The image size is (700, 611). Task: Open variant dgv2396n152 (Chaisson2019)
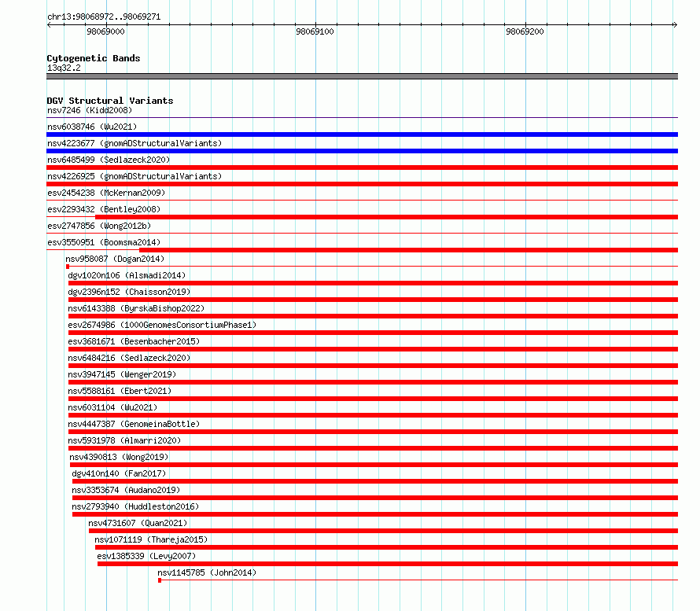[129, 292]
